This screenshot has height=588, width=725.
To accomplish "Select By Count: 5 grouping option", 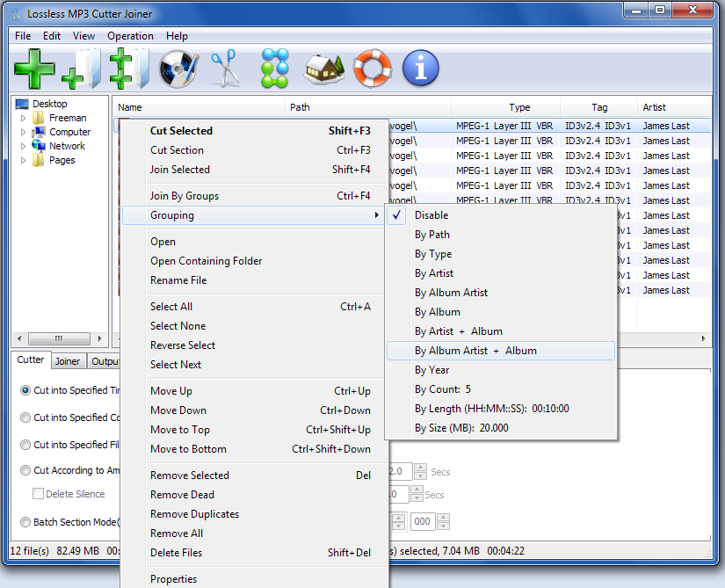I will coord(501,389).
